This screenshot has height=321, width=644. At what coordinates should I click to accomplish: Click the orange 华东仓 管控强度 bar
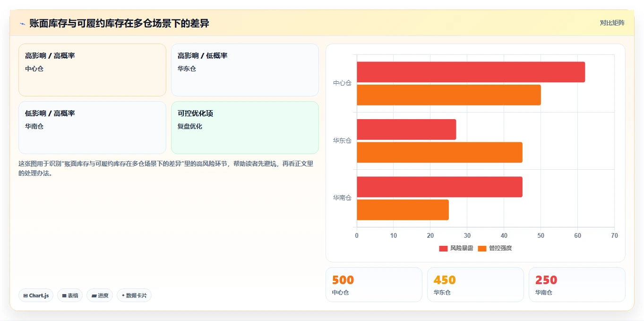[x=439, y=152]
